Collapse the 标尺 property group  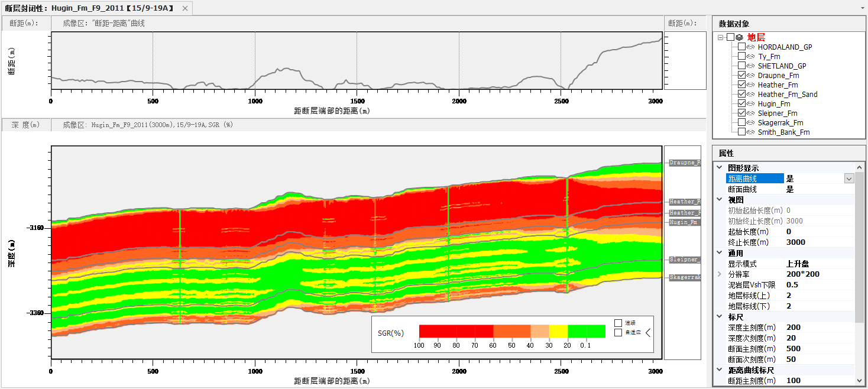point(719,317)
